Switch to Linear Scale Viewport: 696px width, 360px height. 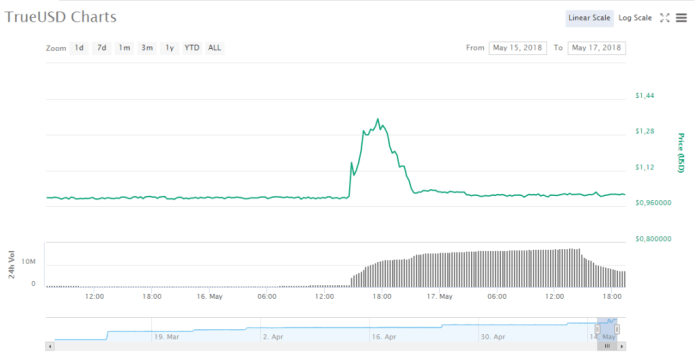coord(589,18)
